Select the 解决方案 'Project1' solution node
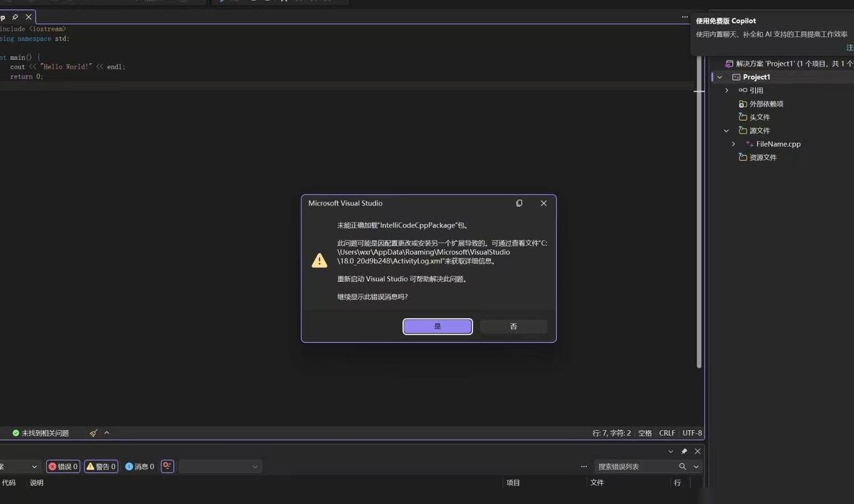This screenshot has width=854, height=504. [795, 64]
